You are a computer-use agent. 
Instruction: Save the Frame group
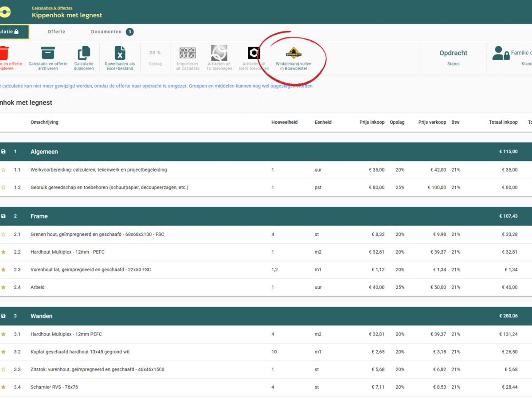pos(4,216)
